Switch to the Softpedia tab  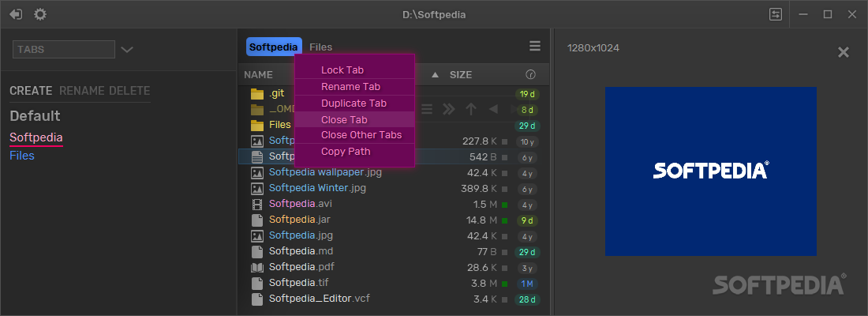point(274,47)
